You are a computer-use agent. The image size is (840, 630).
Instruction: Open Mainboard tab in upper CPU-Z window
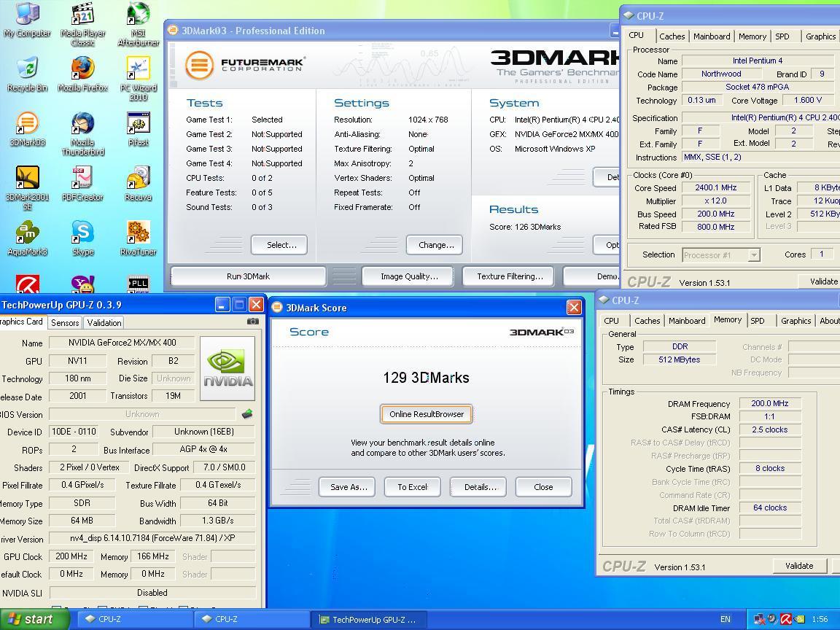[x=712, y=36]
